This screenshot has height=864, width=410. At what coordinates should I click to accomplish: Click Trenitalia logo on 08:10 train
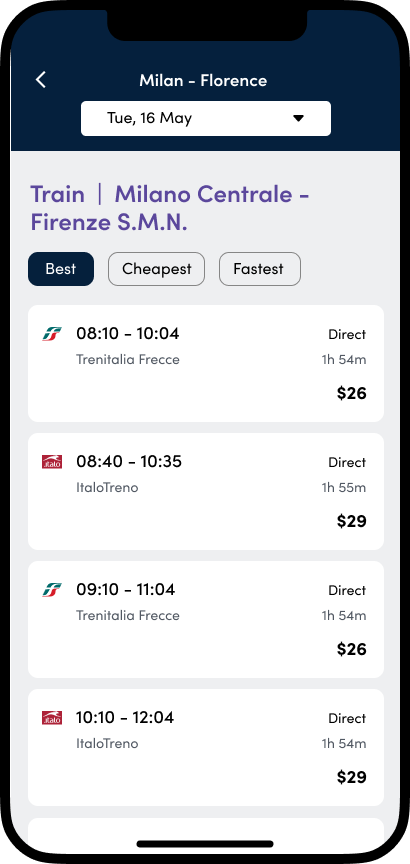(52, 334)
